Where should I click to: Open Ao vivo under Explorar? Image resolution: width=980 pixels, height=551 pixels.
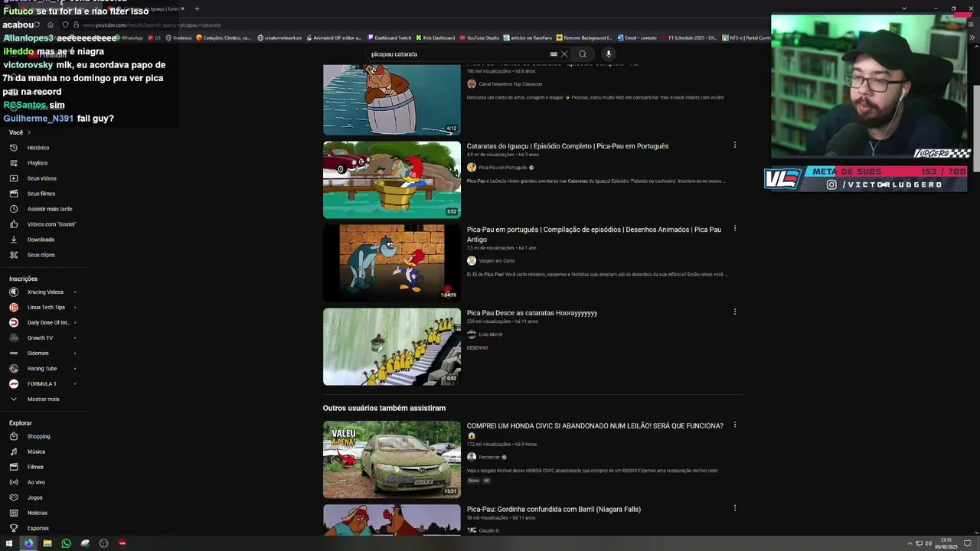tap(36, 482)
